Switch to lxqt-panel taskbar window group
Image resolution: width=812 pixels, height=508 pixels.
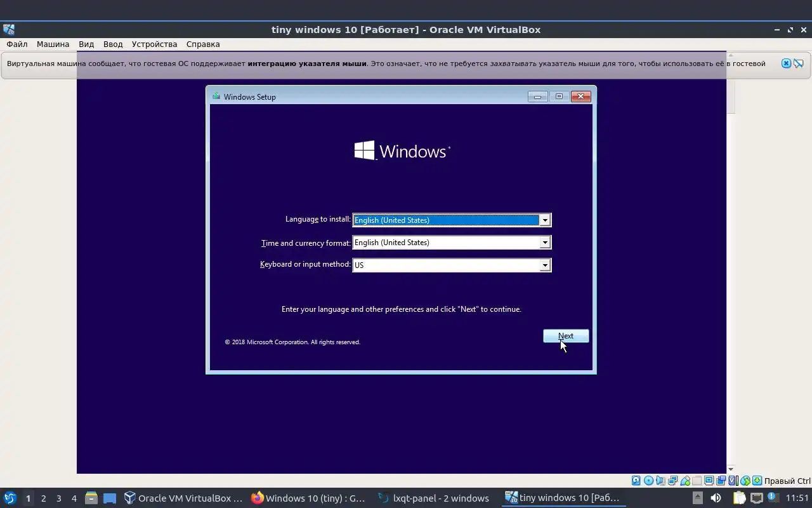tap(435, 498)
